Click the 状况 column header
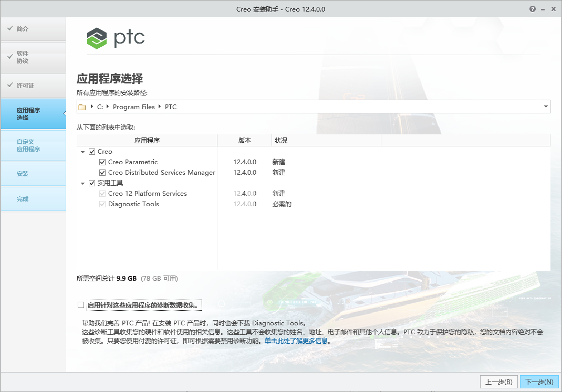This screenshot has width=562, height=392. point(326,140)
